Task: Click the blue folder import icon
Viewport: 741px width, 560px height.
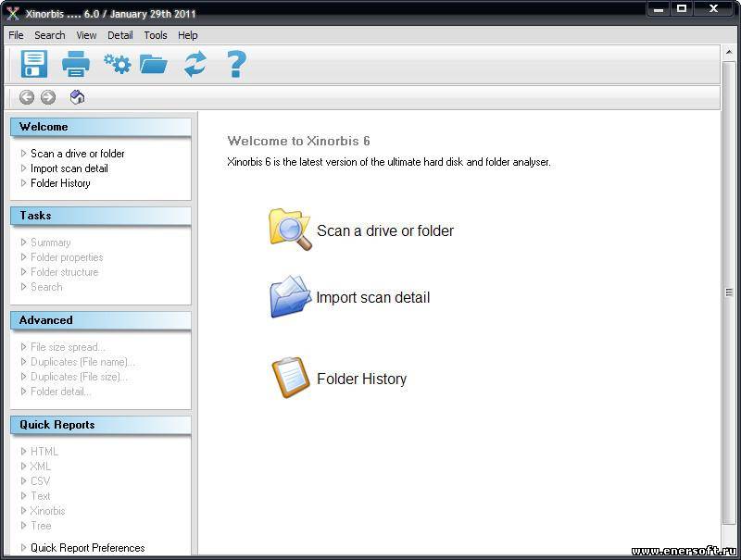Action: point(290,296)
